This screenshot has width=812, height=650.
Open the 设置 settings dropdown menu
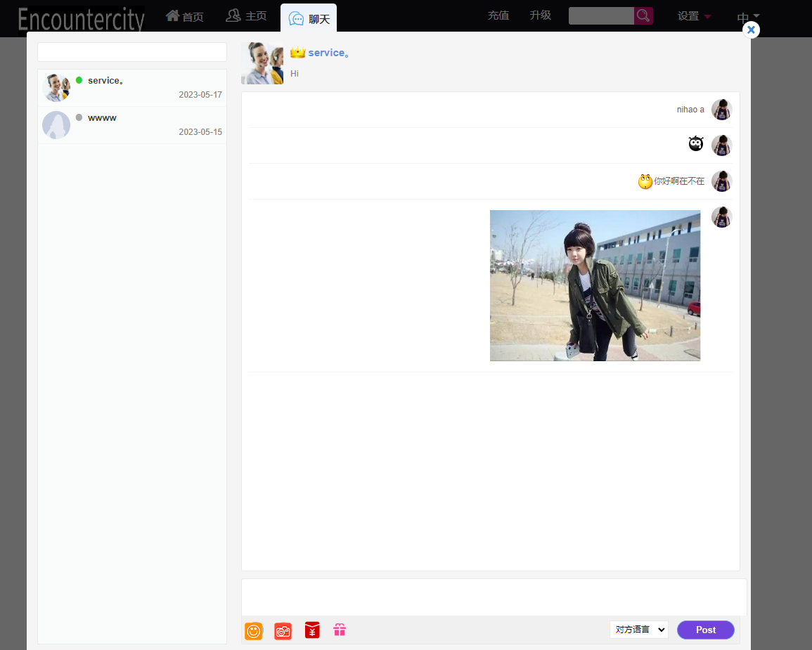[x=694, y=16]
